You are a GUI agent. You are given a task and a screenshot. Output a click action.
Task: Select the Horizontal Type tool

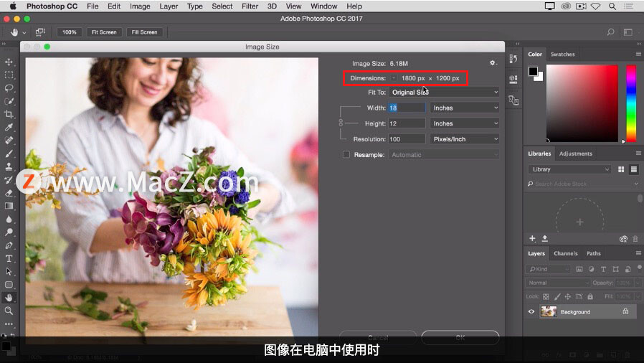pyautogui.click(x=9, y=259)
